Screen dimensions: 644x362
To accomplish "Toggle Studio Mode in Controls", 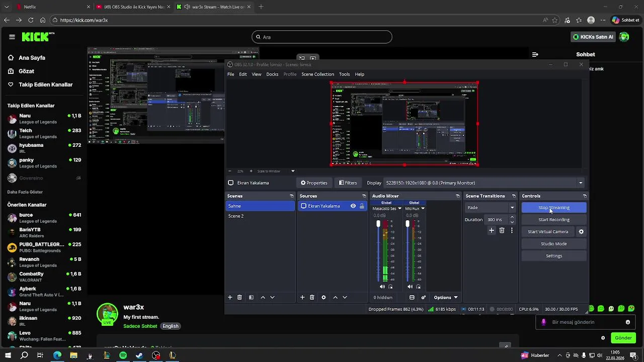I will (x=554, y=244).
